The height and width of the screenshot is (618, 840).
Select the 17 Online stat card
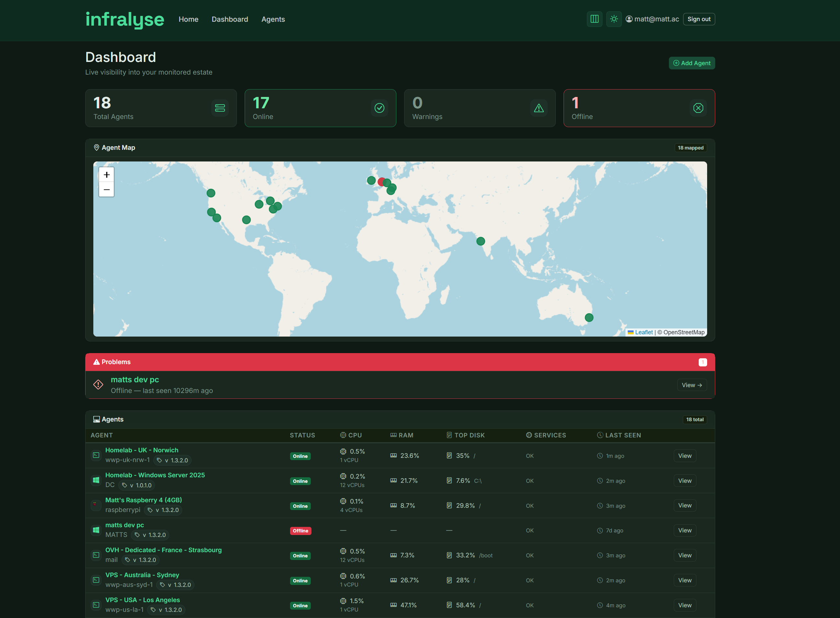(x=321, y=108)
